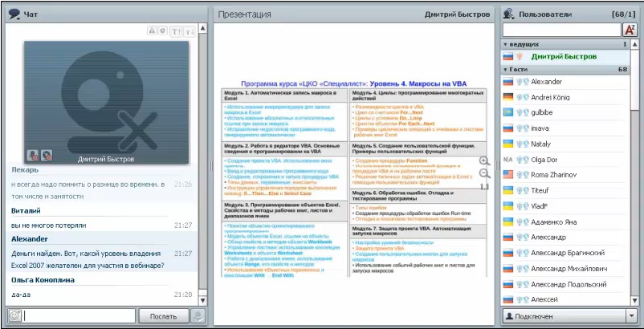Click Ольга Коноплина's name in chat

(x=43, y=280)
